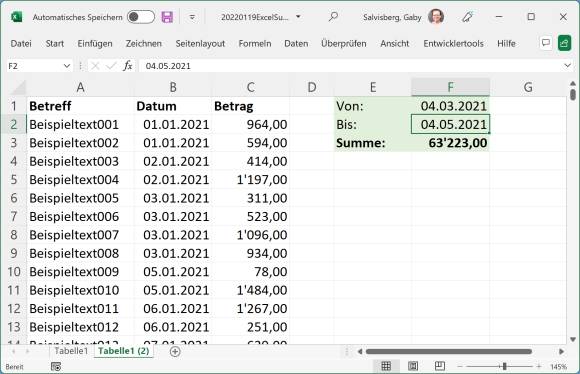Select column G header

coord(528,87)
